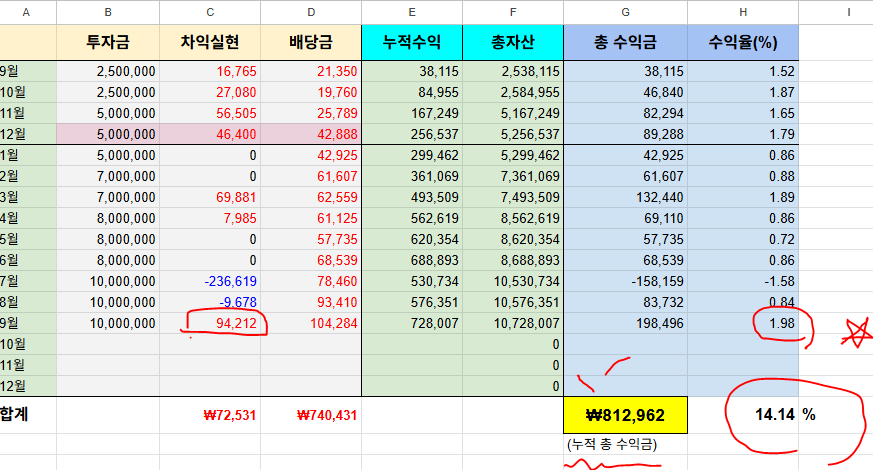Select cell with value 620,354
The width and height of the screenshot is (873, 470).
pos(412,239)
